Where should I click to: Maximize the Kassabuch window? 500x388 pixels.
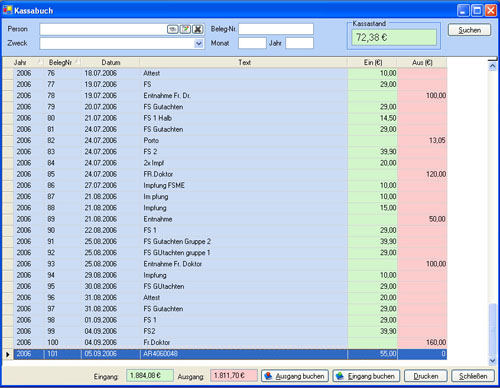pos(477,11)
